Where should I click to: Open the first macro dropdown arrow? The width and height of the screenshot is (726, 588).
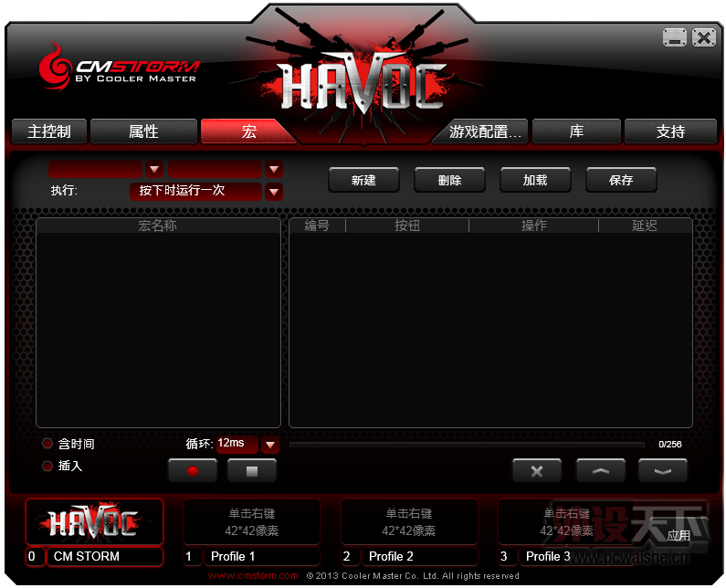click(x=154, y=170)
